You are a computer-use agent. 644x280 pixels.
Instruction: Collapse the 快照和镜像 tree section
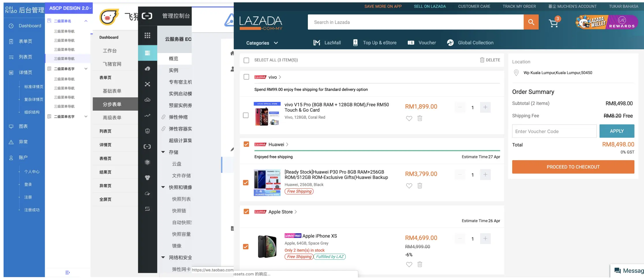pos(163,187)
